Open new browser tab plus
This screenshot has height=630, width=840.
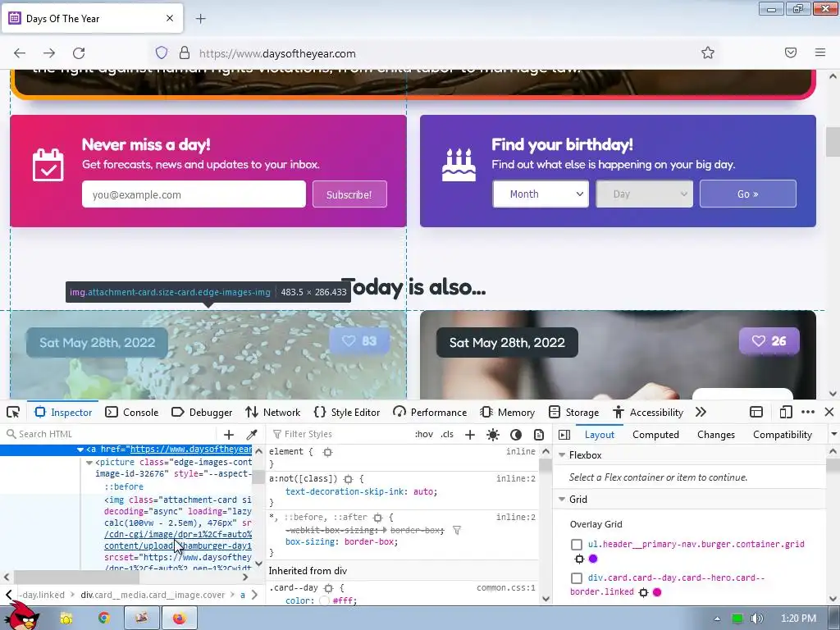coord(200,19)
